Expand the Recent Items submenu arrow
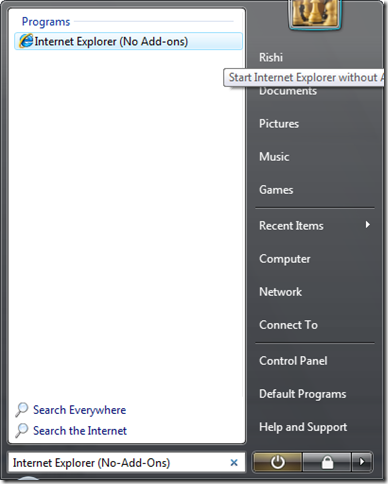Image resolution: width=388 pixels, height=484 pixels. pos(367,225)
